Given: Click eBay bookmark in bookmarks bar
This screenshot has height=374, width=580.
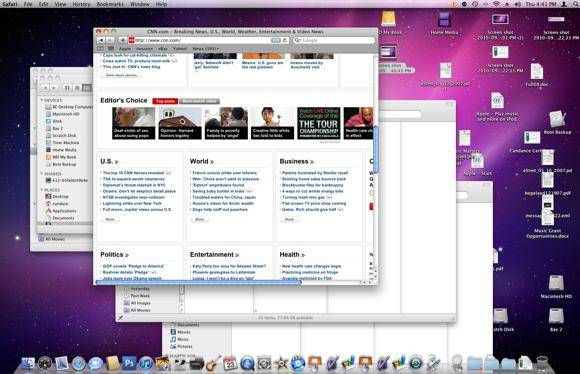Looking at the screenshot, I should 163,48.
